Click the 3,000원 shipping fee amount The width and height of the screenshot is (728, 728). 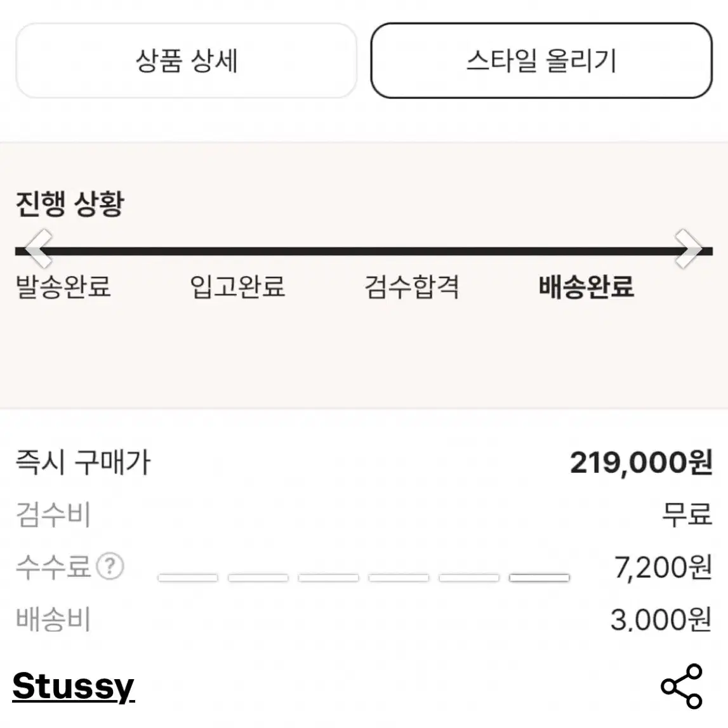pyautogui.click(x=661, y=619)
